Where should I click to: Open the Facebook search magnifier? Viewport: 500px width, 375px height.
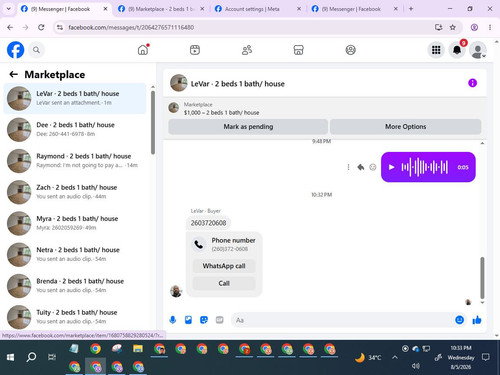pyautogui.click(x=36, y=50)
